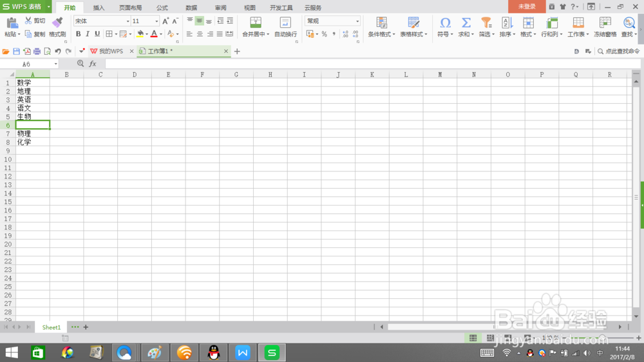Toggle center horizontal alignment
Screen dimensions: 644x362
tap(200, 34)
